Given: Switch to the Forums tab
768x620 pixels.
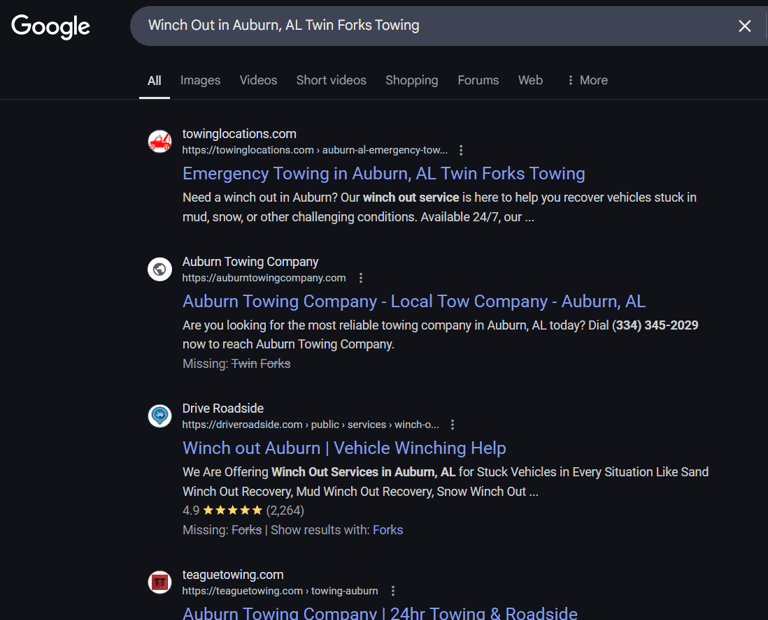Looking at the screenshot, I should pyautogui.click(x=478, y=80).
